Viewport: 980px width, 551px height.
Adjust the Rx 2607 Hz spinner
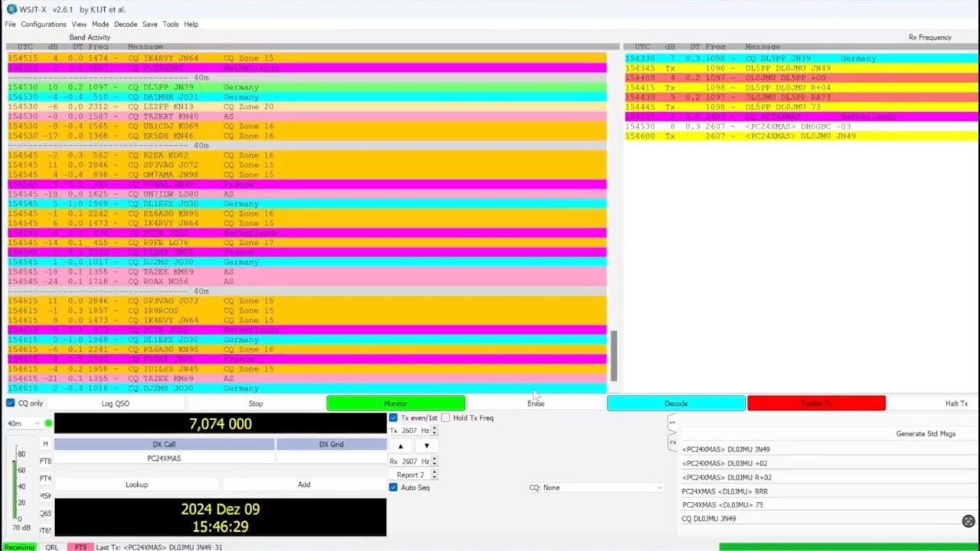(434, 461)
